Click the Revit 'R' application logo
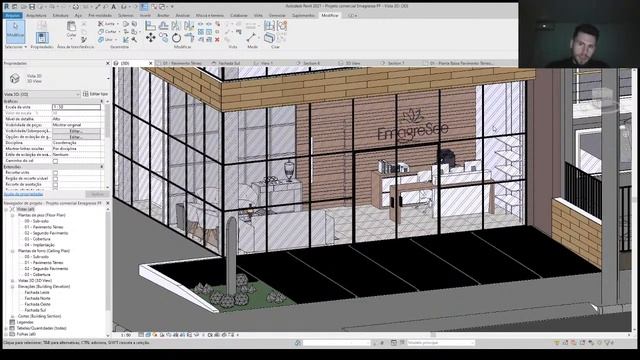640x360 pixels. pyautogui.click(x=7, y=7)
